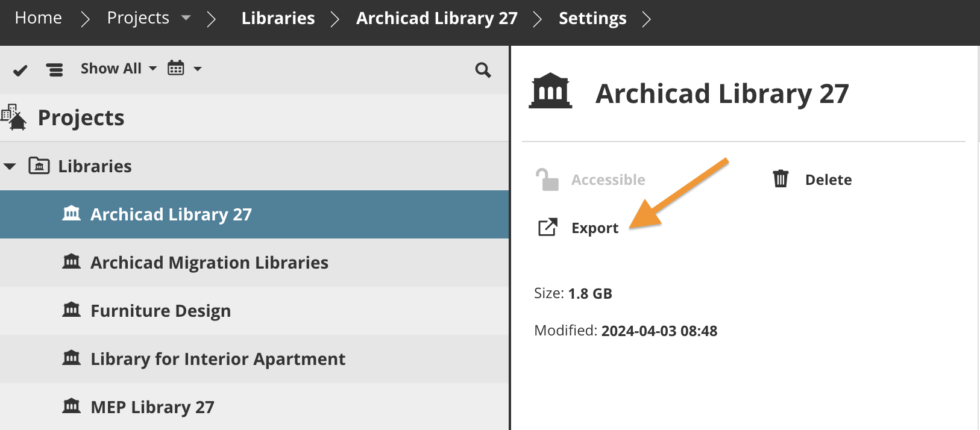Screen dimensions: 980x430
Task: Click Settings in the breadcrumb
Action: (592, 18)
